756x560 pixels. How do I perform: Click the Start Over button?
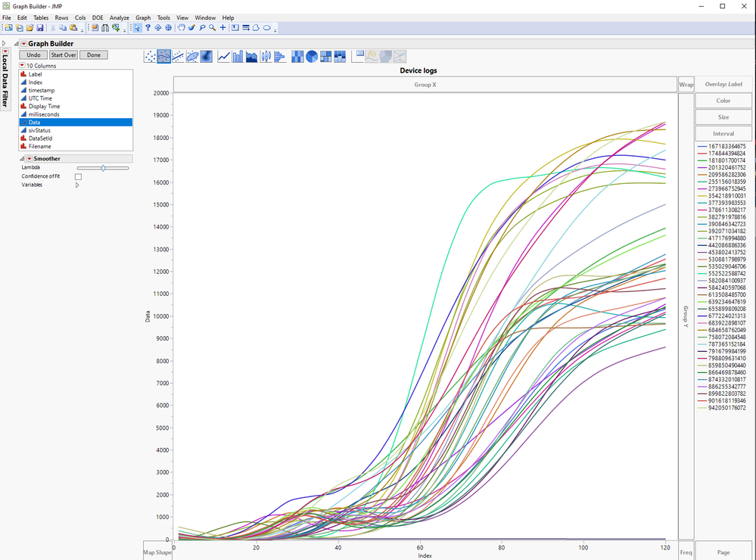coord(64,55)
